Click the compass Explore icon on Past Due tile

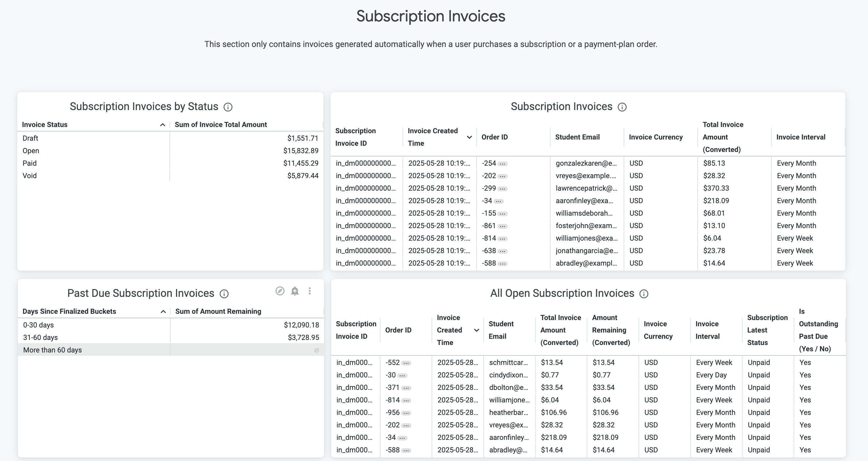pos(280,291)
